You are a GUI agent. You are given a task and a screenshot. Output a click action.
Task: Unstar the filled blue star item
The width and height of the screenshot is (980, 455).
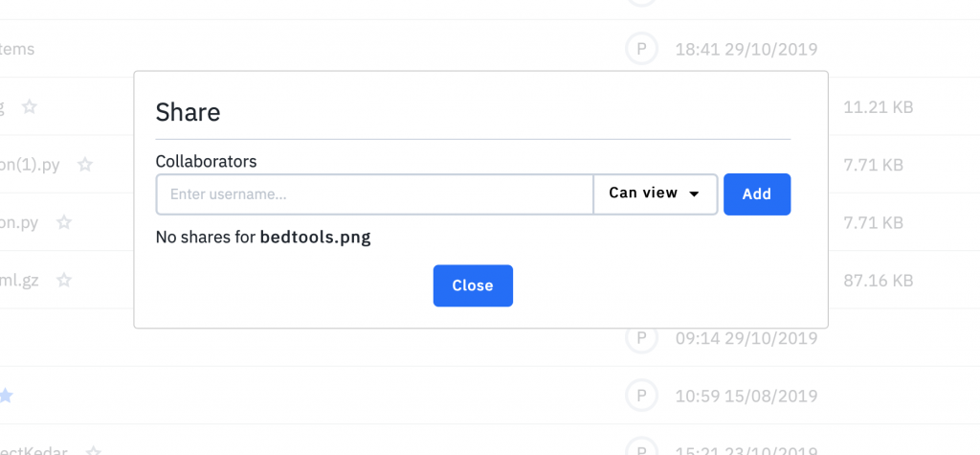(5, 396)
